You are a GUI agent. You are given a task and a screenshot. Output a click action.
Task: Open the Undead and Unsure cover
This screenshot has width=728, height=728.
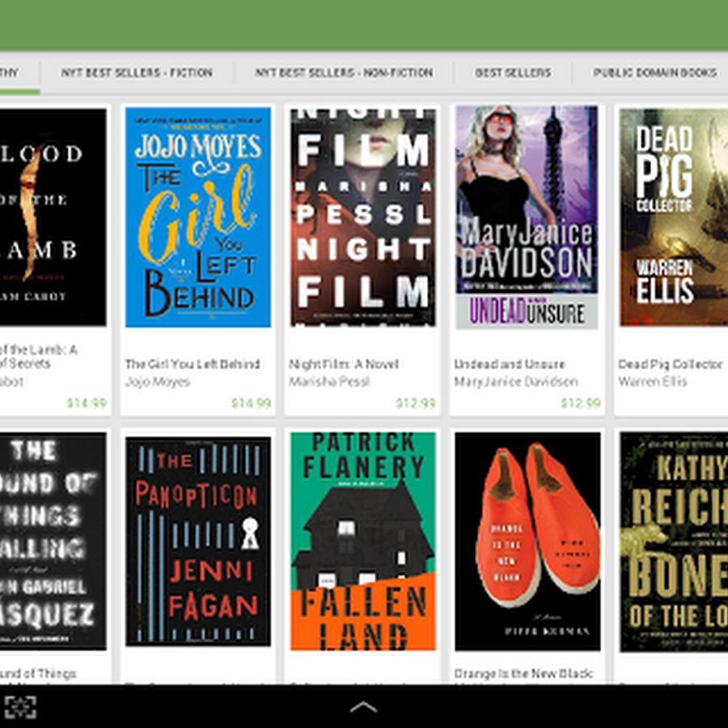coord(527,218)
